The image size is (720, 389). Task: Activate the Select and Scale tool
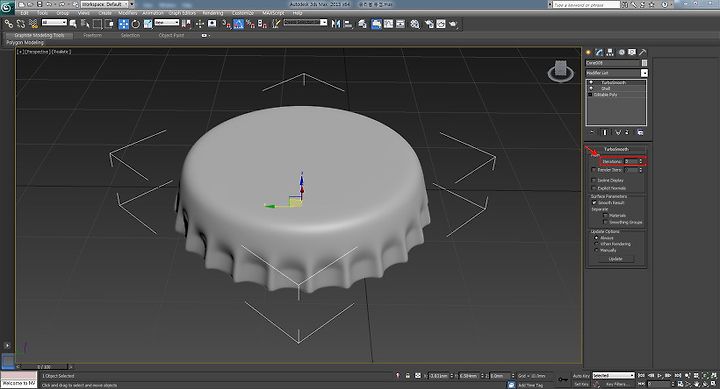point(148,23)
